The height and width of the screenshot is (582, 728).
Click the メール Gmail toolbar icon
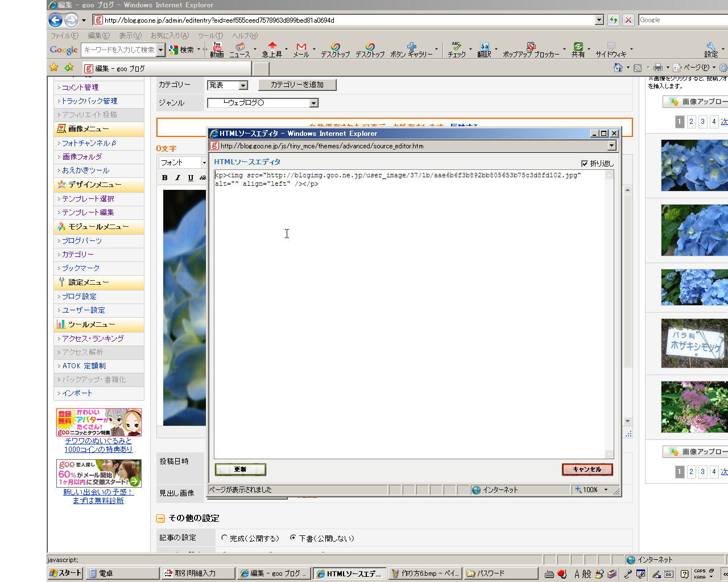point(301,49)
